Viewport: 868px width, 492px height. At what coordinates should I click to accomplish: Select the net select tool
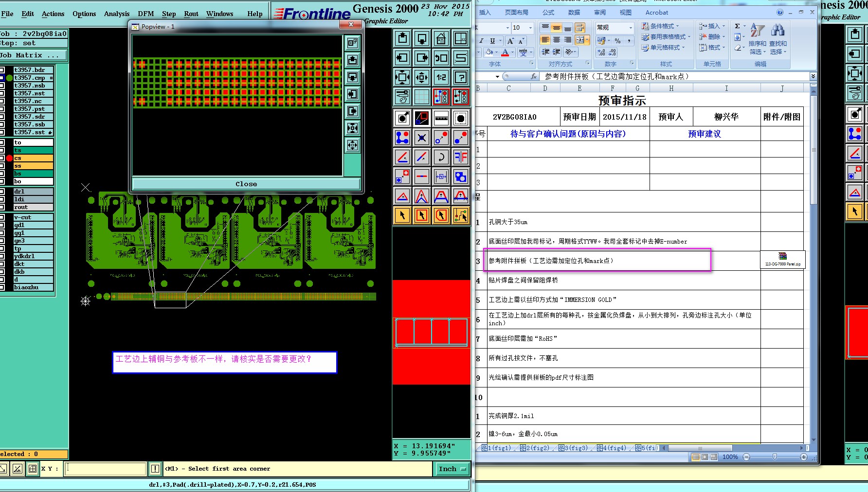461,215
